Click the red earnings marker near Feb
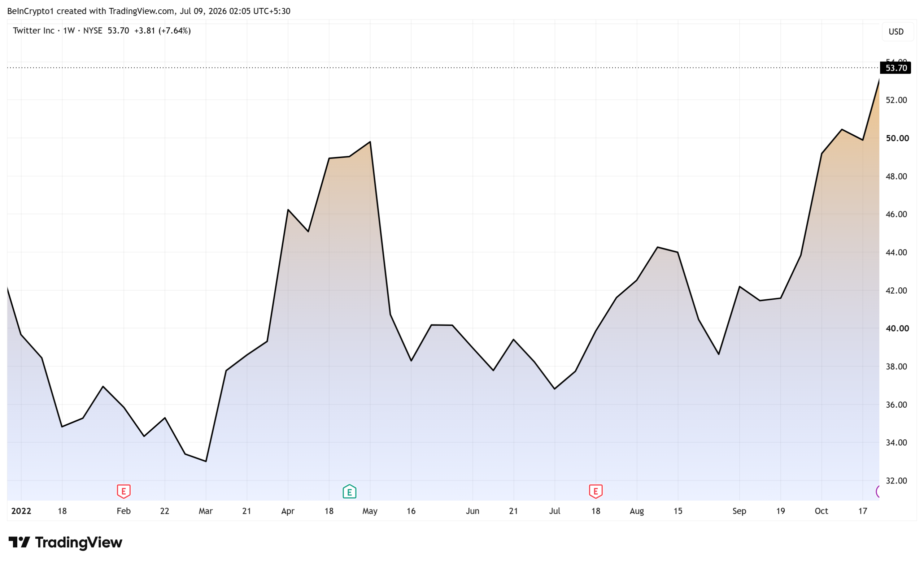924x564 pixels. tap(124, 491)
